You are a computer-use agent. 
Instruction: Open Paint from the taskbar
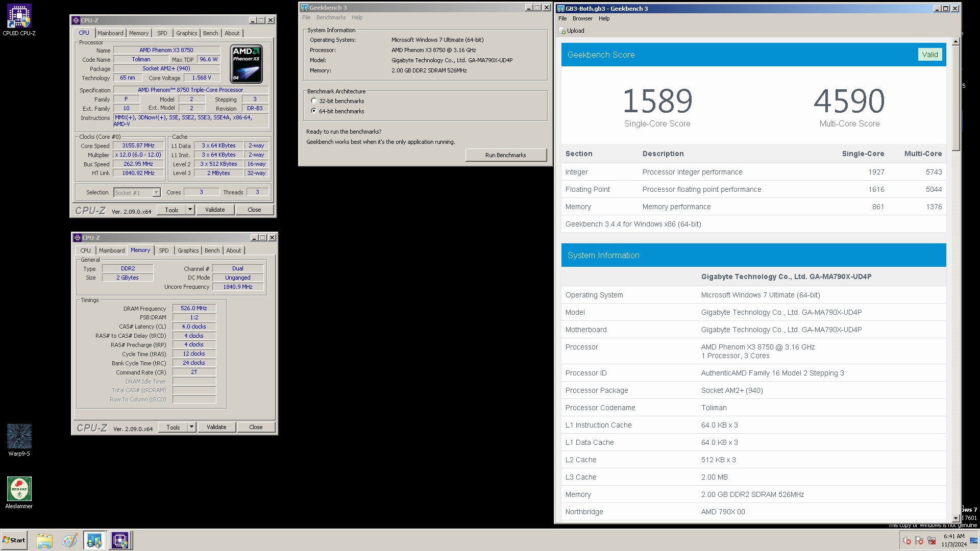tap(69, 540)
